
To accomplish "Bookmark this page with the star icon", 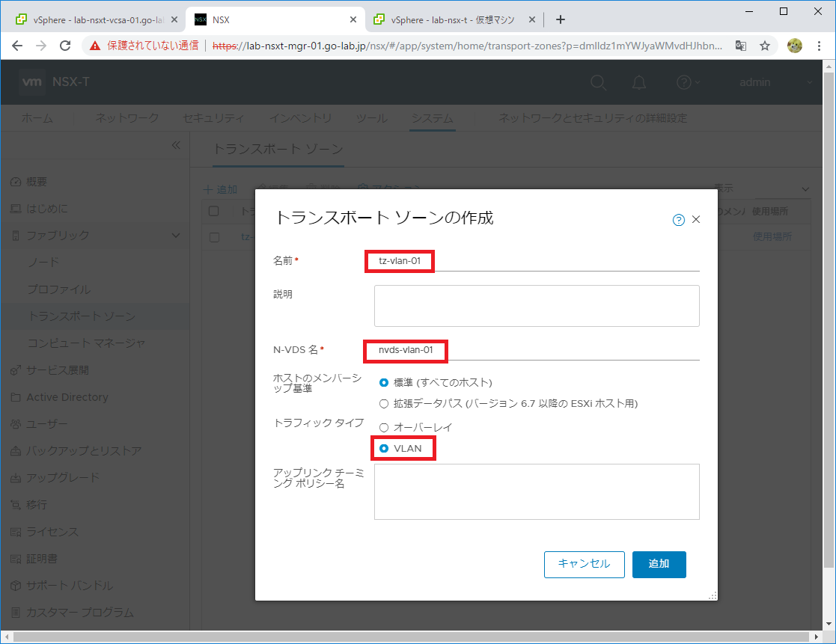I will 765,46.
